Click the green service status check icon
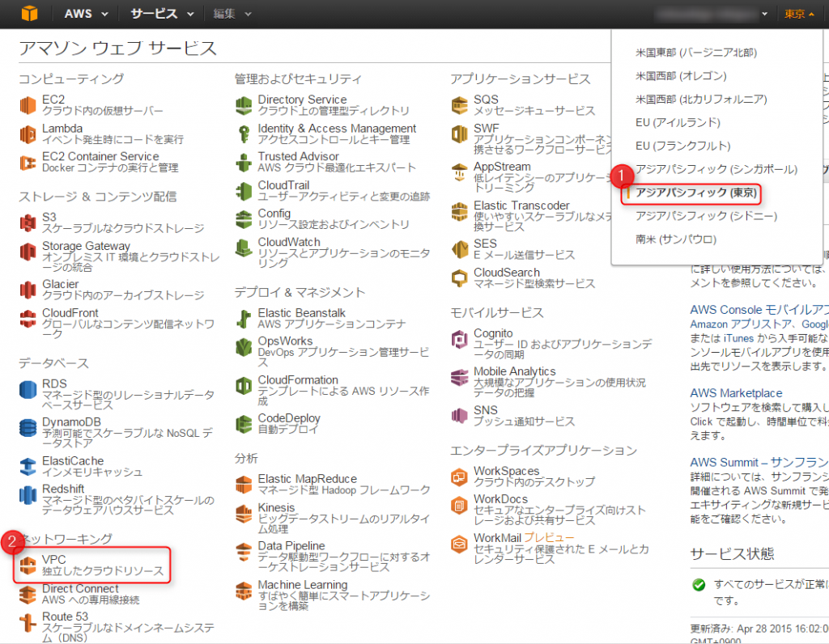829x644 pixels. click(x=699, y=585)
